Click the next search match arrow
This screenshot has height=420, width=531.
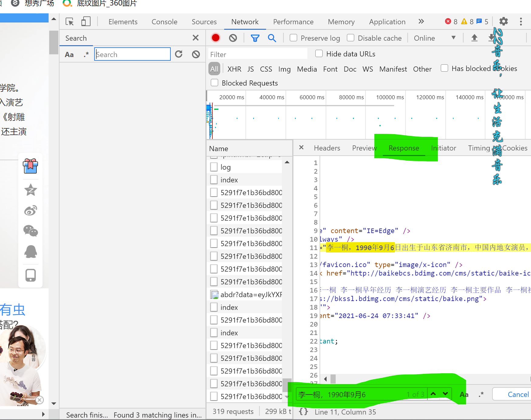click(x=445, y=394)
